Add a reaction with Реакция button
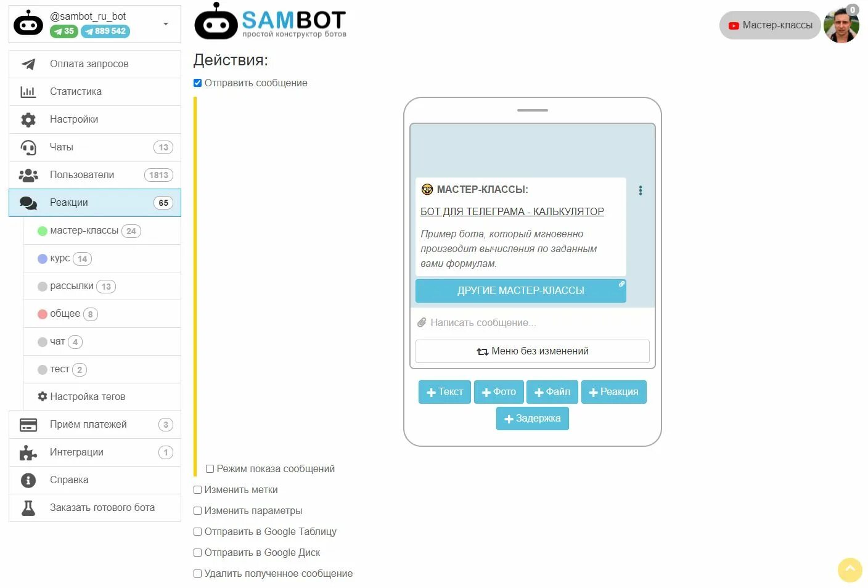The width and height of the screenshot is (868, 588). tap(613, 392)
